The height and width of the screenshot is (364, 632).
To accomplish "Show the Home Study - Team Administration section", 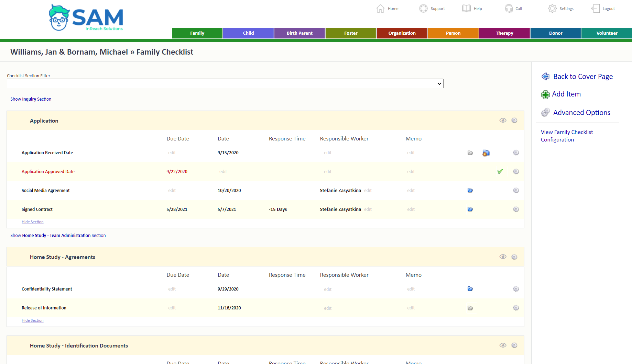I will click(x=58, y=235).
